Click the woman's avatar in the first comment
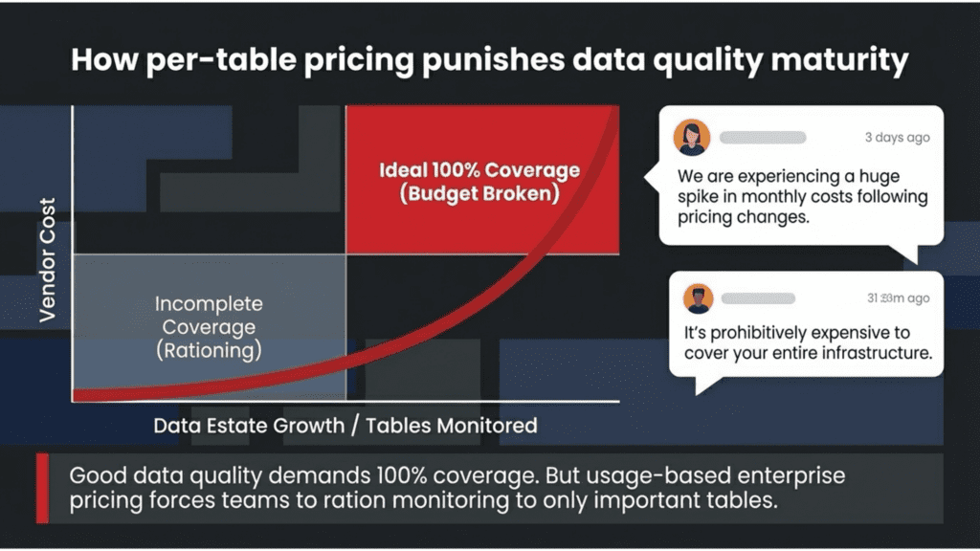The width and height of the screenshot is (980, 551). point(691,138)
